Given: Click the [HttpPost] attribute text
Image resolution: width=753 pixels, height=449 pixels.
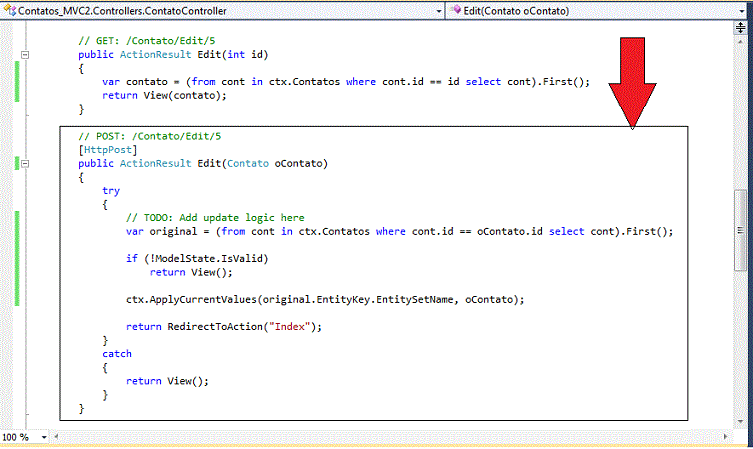Looking at the screenshot, I should point(108,150).
